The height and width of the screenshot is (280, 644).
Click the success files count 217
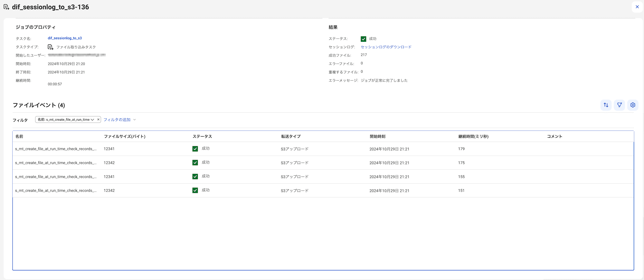[x=364, y=55]
